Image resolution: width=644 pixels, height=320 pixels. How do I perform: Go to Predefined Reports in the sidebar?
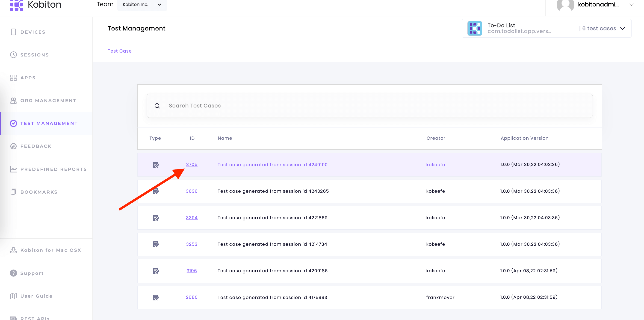tap(54, 169)
